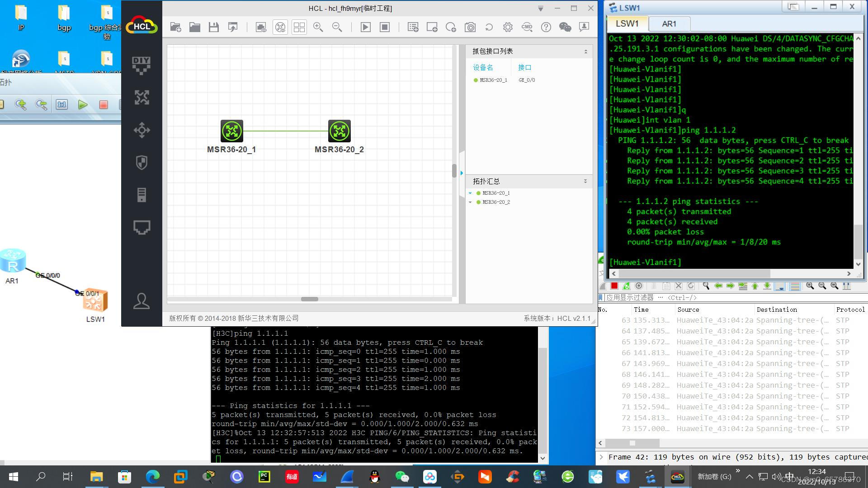Image resolution: width=868 pixels, height=488 pixels.
Task: Collapse the capture interface list panel
Action: 585,52
